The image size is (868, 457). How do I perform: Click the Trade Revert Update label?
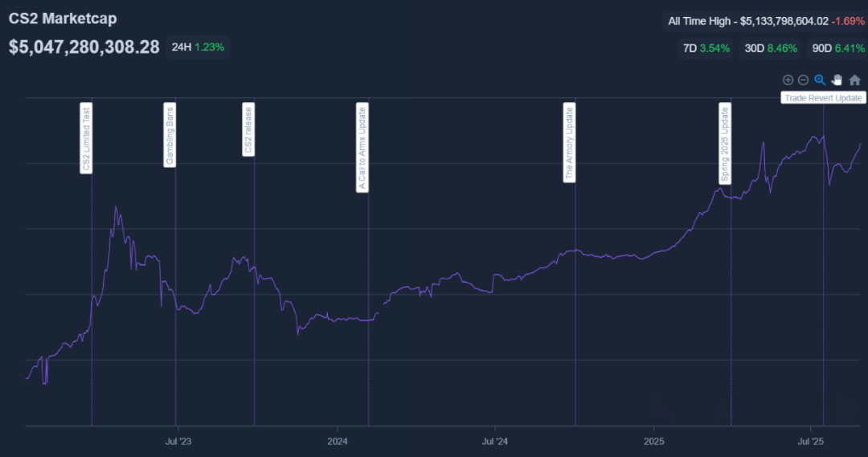tap(823, 98)
